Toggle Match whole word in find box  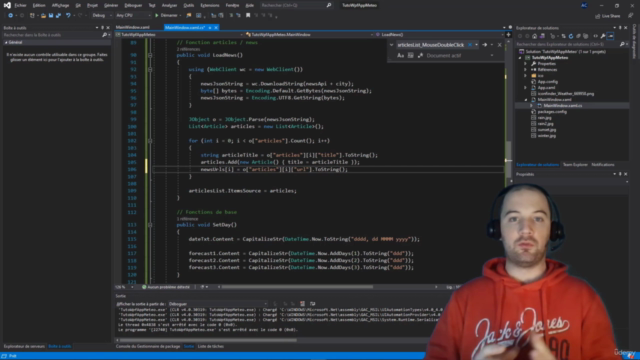411,56
